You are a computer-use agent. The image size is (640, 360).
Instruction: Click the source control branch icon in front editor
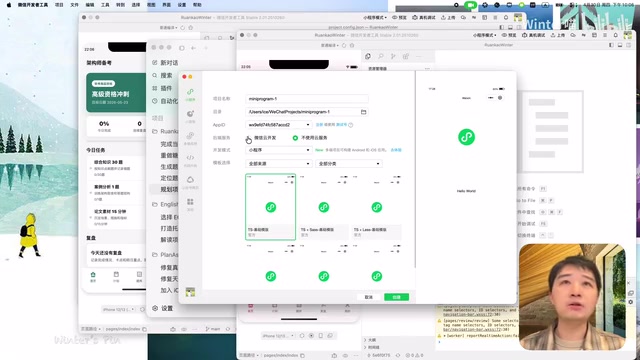point(393,56)
